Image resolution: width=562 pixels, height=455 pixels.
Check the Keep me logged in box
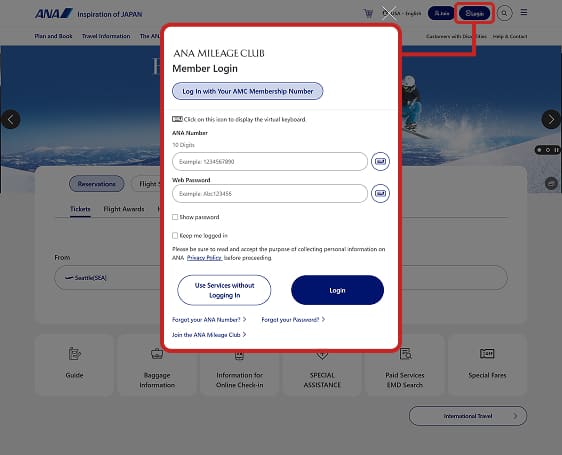click(175, 236)
